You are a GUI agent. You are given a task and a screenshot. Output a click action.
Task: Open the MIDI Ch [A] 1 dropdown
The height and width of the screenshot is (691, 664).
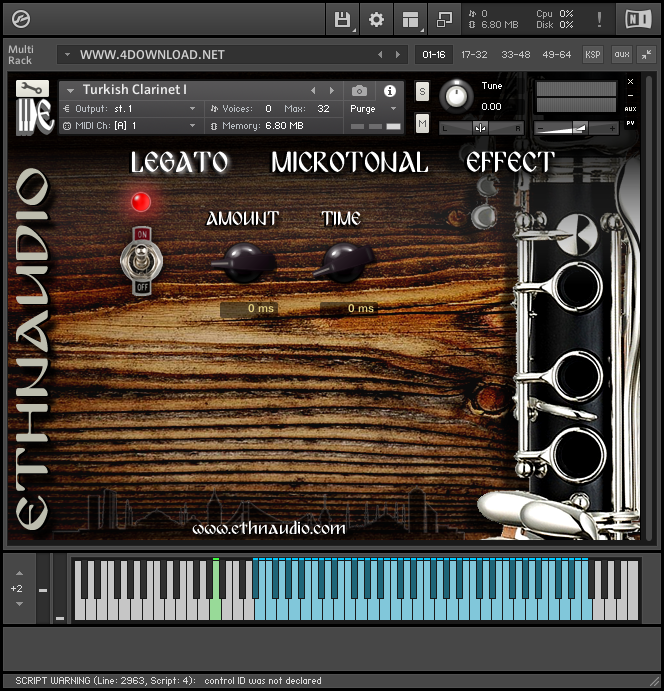coord(130,126)
